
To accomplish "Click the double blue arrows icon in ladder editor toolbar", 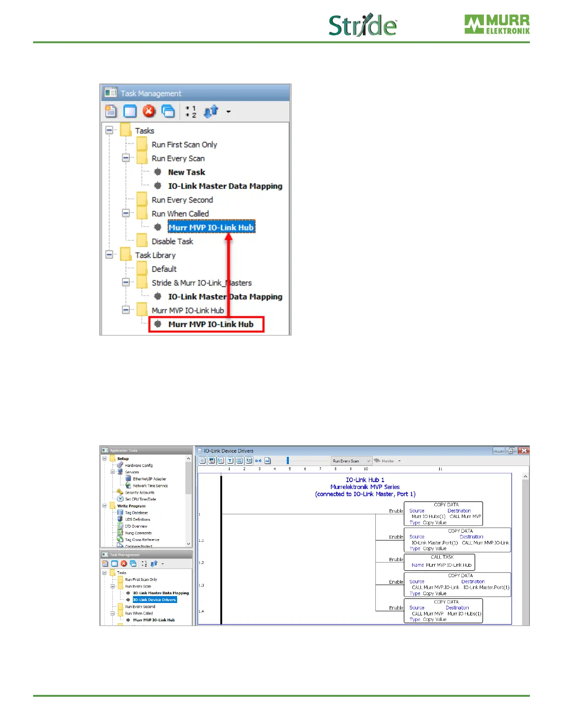I will [259, 461].
